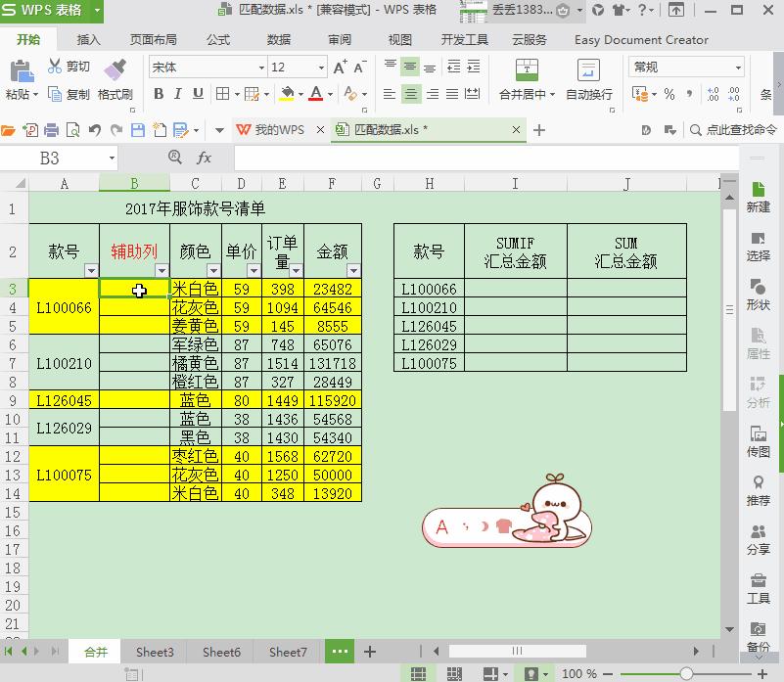Toggle Underline formatting
The width and height of the screenshot is (784, 682).
point(197,93)
